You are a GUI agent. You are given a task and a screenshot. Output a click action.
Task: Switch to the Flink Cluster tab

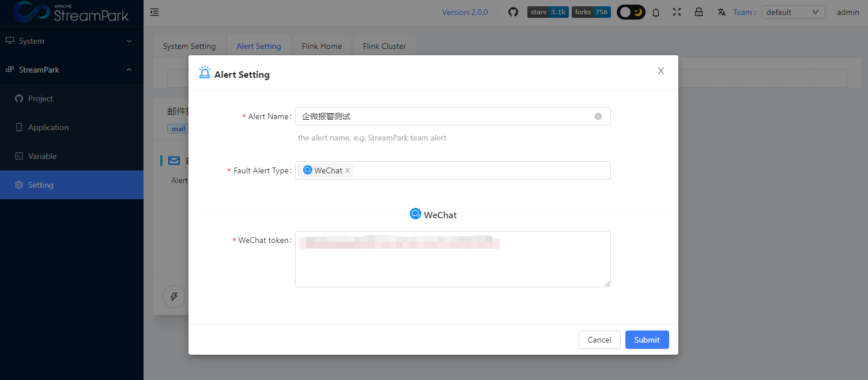pyautogui.click(x=384, y=46)
